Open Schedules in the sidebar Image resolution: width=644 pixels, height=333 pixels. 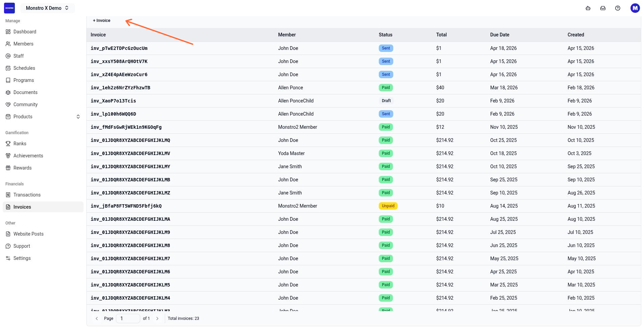43,68
